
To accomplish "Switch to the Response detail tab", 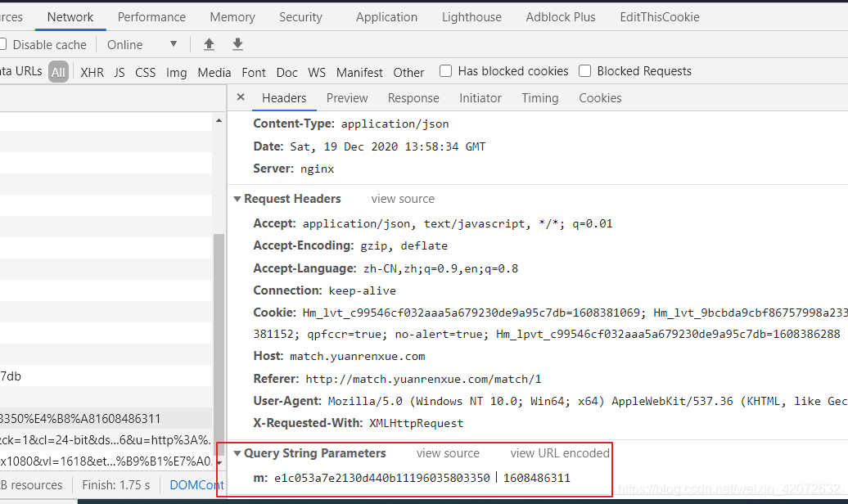I will (x=413, y=98).
